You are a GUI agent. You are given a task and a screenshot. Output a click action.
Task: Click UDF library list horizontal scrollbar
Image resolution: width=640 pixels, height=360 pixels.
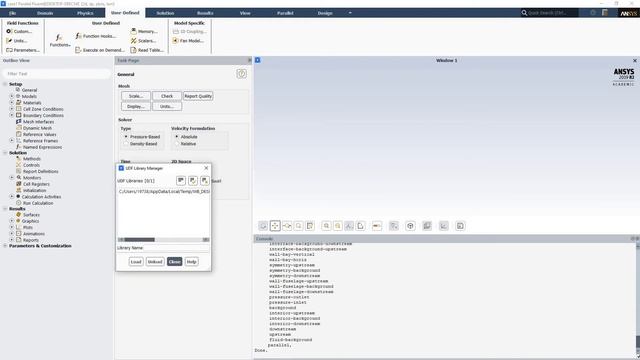click(163, 240)
